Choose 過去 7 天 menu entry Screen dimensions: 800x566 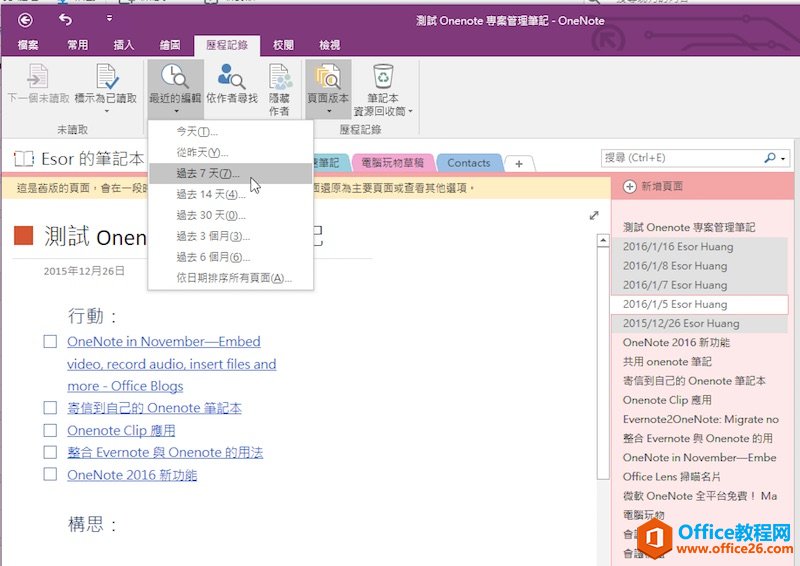[231, 174]
